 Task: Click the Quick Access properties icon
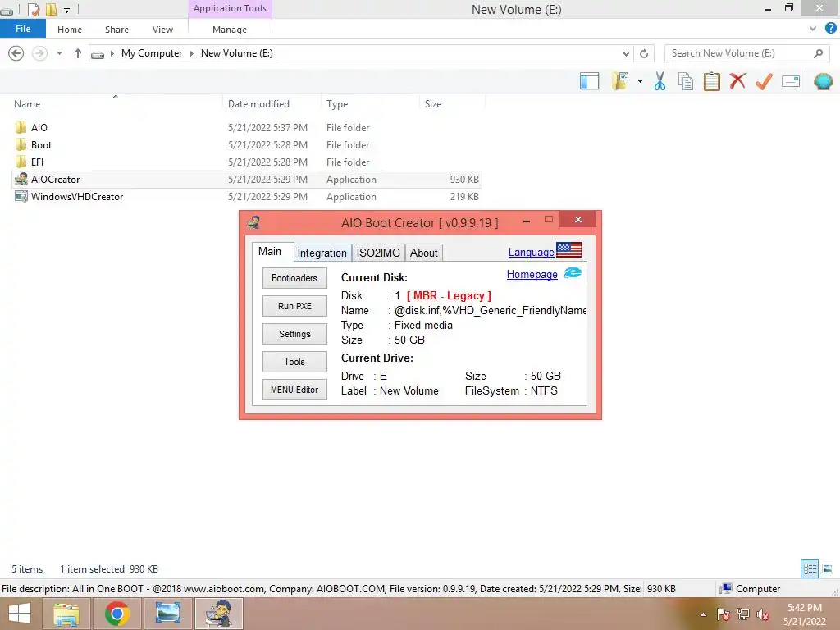click(33, 10)
